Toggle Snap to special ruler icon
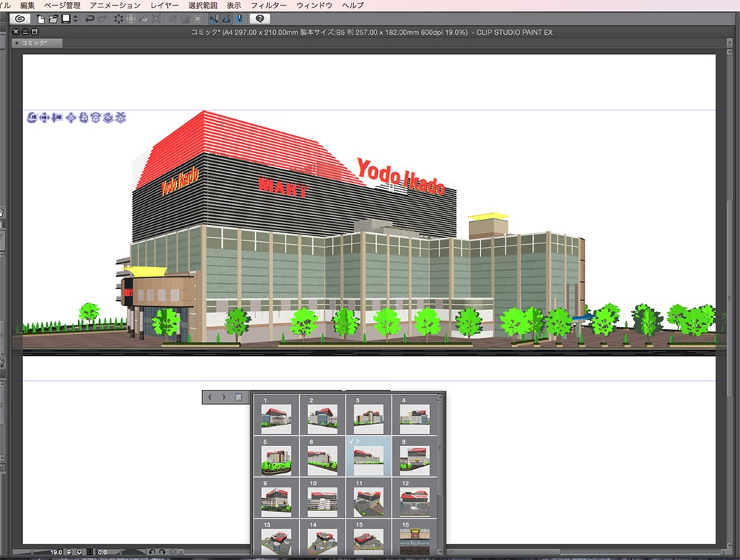The image size is (740, 560). tap(226, 19)
